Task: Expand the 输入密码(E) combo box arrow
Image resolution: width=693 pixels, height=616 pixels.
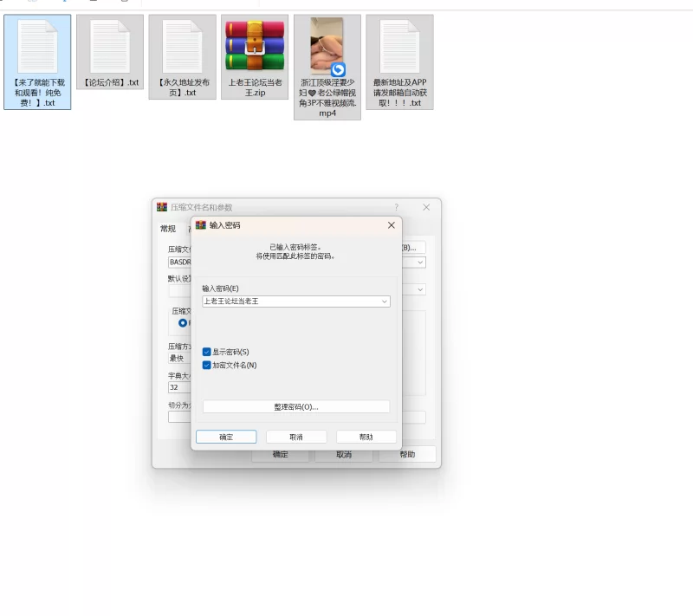Action: pos(385,302)
